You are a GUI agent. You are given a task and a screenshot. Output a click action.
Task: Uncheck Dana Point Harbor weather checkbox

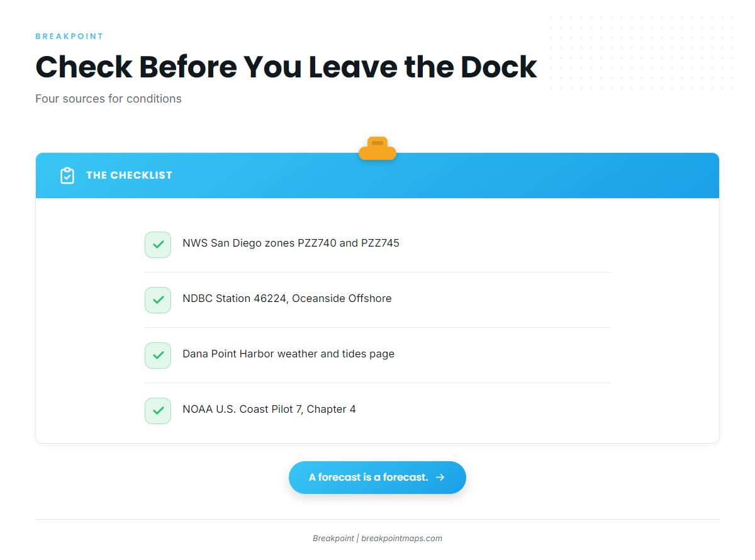158,356
